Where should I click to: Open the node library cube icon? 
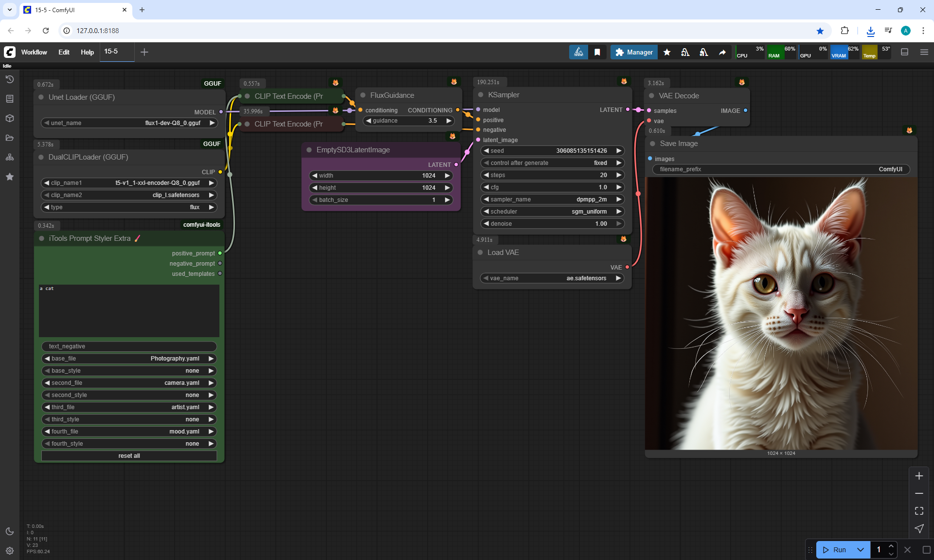pyautogui.click(x=10, y=118)
